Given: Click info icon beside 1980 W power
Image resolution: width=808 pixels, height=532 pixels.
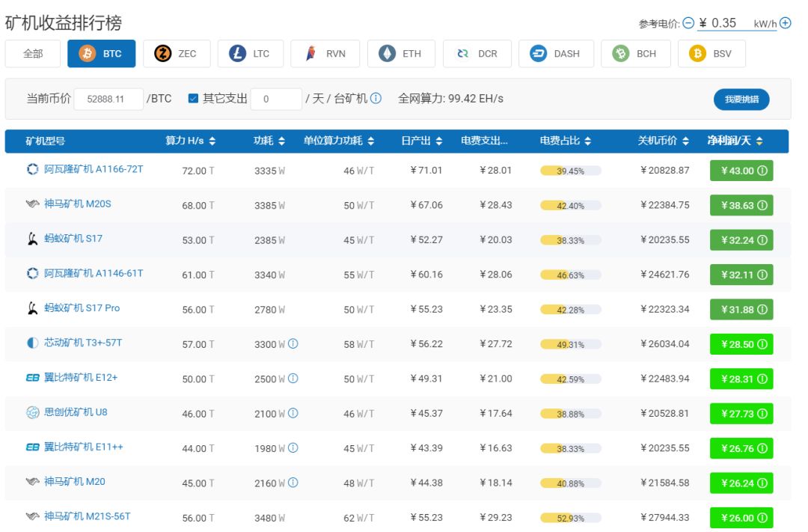Looking at the screenshot, I should click(x=293, y=448).
